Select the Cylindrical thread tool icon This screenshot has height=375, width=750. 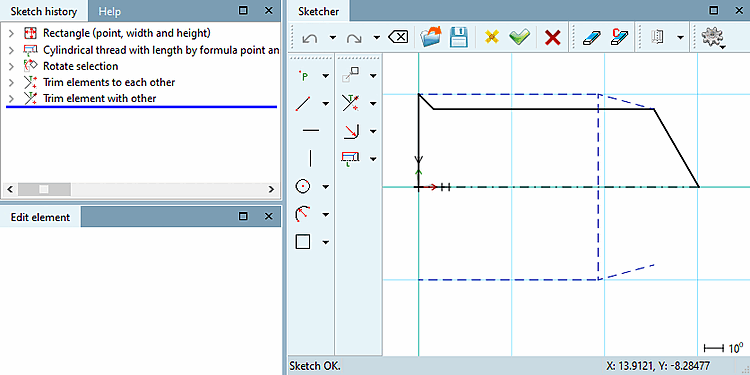351,158
